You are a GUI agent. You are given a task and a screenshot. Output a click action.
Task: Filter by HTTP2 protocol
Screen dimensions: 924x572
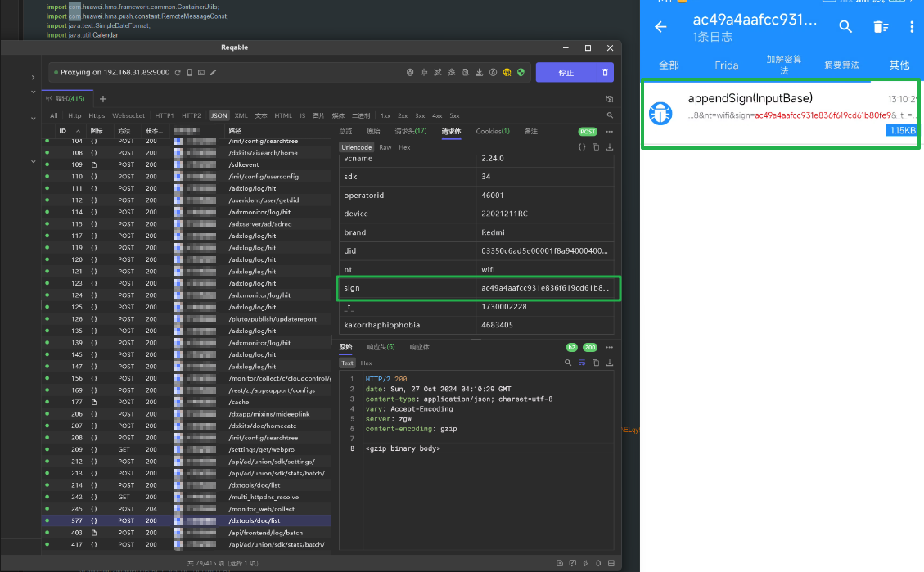pos(191,115)
